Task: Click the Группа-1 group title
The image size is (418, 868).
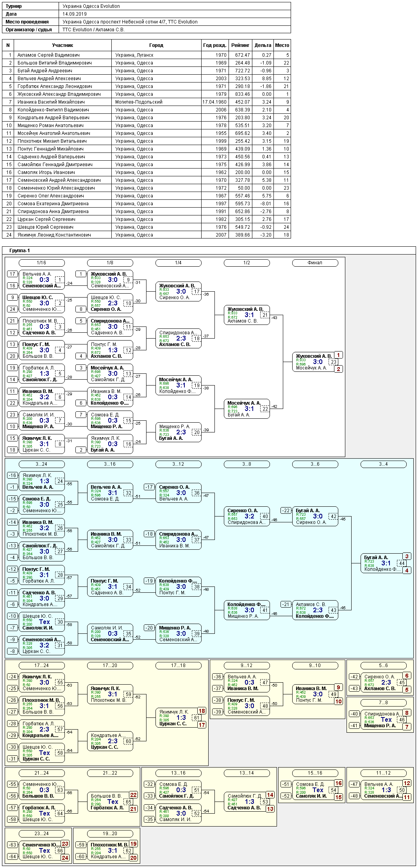Action: coord(20,251)
